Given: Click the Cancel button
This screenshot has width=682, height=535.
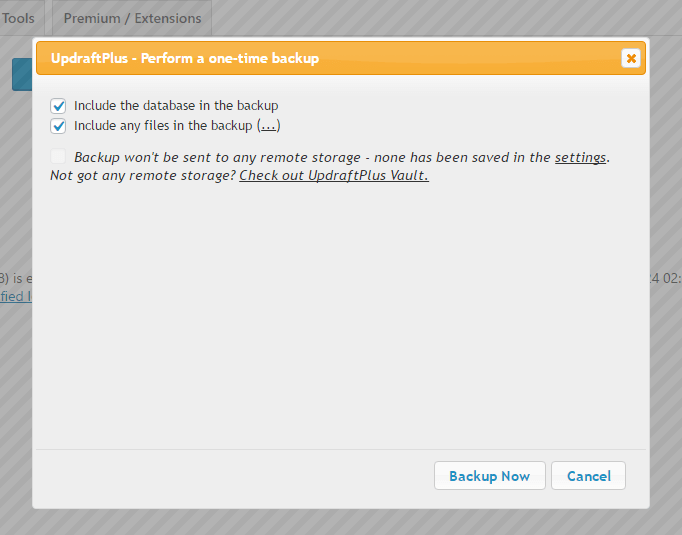Looking at the screenshot, I should pyautogui.click(x=588, y=476).
